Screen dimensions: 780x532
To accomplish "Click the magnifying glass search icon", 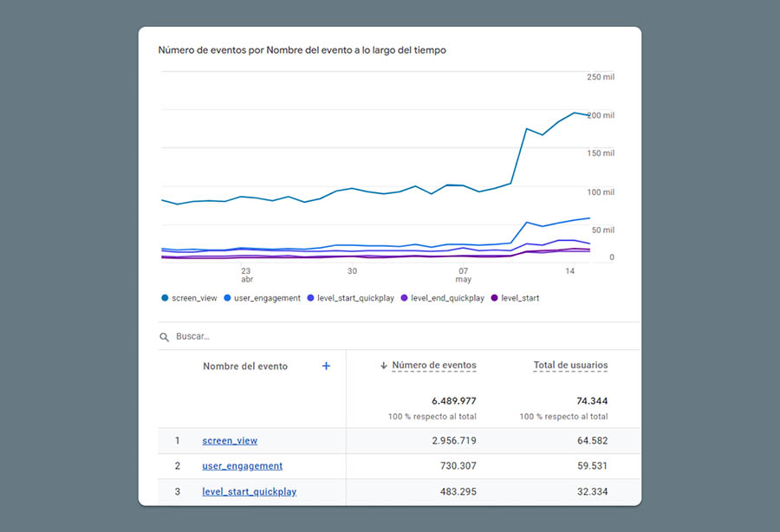I will click(164, 336).
